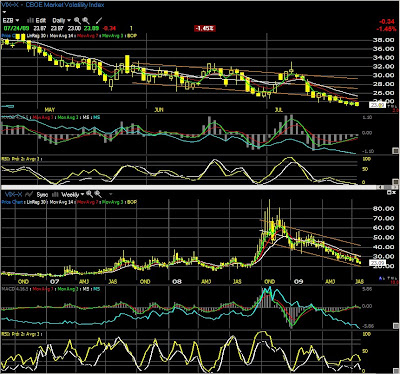400x374 pixels.
Task: Click the green 23.09 close value
Action: (91, 28)
